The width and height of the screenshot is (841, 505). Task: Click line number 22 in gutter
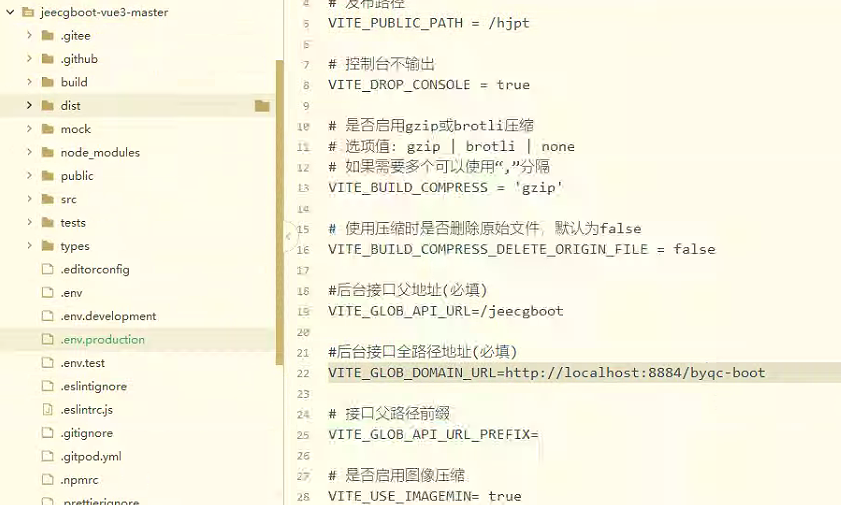303,374
